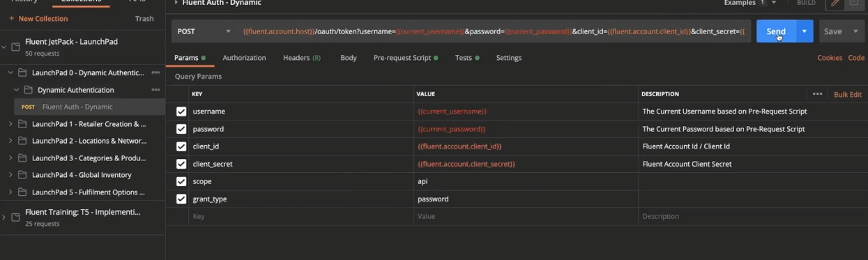Click the folder icon next to LaunchPad 0

22,72
